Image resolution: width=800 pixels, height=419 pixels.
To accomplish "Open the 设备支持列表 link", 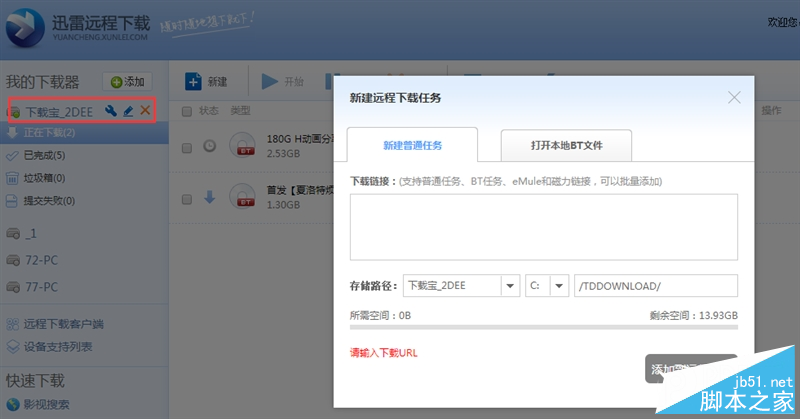I will coord(58,347).
